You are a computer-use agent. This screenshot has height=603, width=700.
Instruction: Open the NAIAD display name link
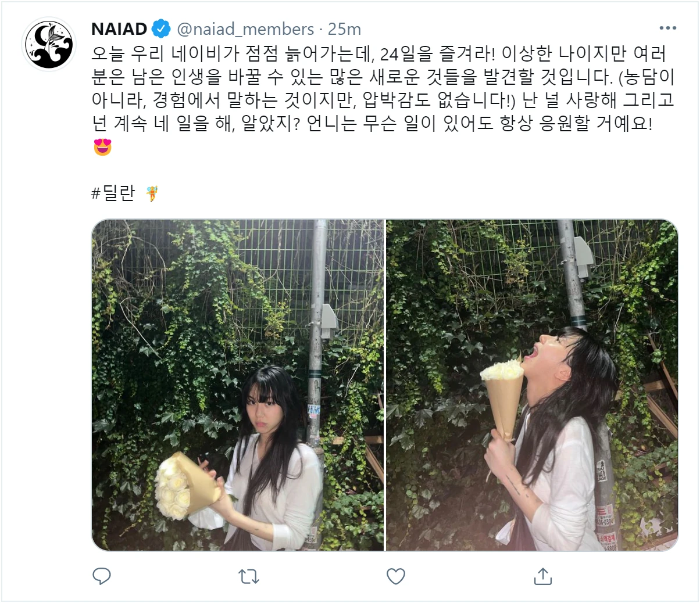pyautogui.click(x=119, y=28)
